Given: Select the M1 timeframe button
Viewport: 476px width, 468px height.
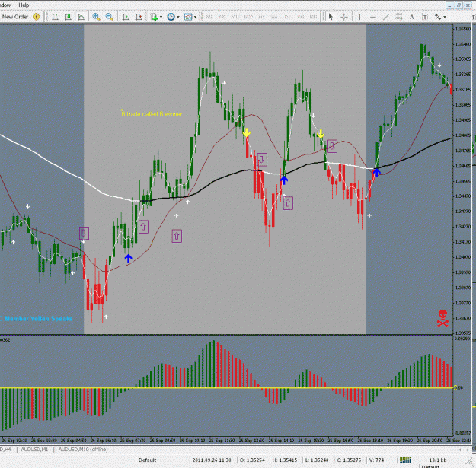Looking at the screenshot, I should click(x=209, y=17).
